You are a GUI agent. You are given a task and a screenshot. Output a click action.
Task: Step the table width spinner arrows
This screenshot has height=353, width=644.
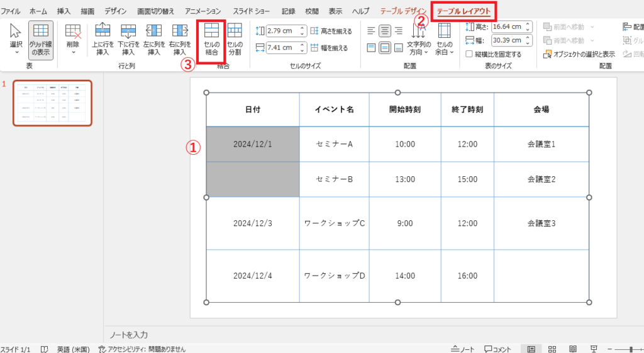coord(528,40)
